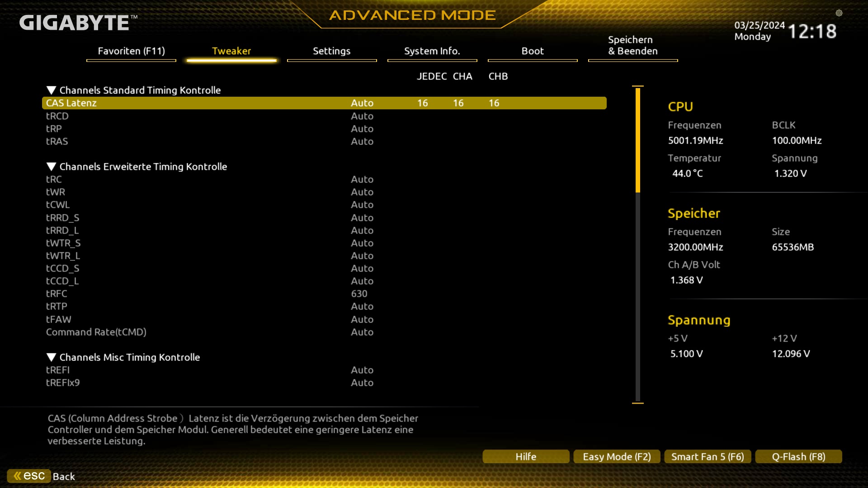This screenshot has width=868, height=488.
Task: Open the Favoriten (F11) tab
Action: [x=131, y=51]
